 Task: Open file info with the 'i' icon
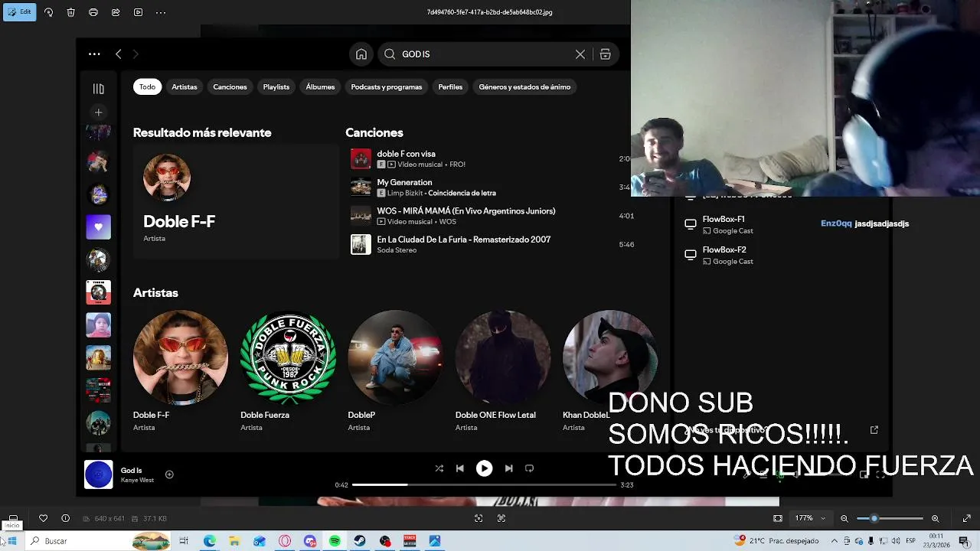point(65,518)
